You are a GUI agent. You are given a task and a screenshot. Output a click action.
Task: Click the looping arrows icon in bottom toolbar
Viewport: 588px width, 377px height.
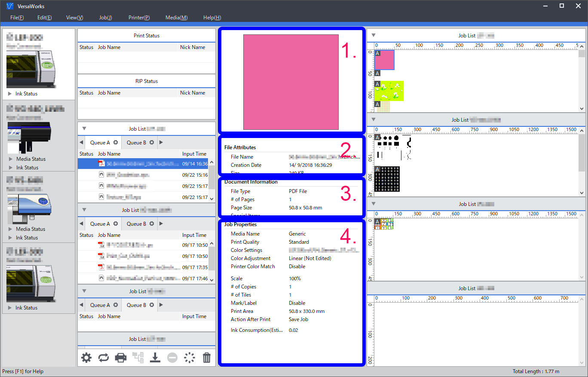click(x=104, y=358)
